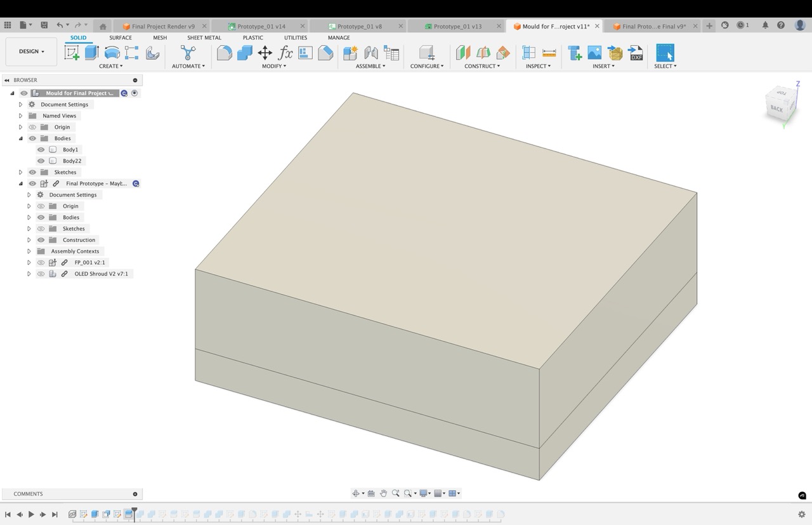Toggle visibility of top-level Sketches folder
This screenshot has height=525, width=812.
point(32,172)
